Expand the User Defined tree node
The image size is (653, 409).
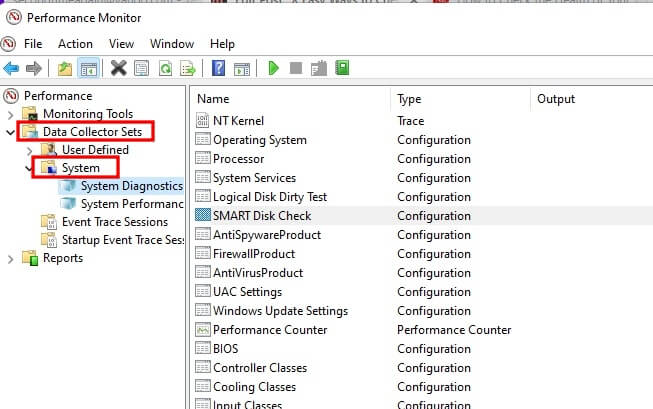(30, 150)
